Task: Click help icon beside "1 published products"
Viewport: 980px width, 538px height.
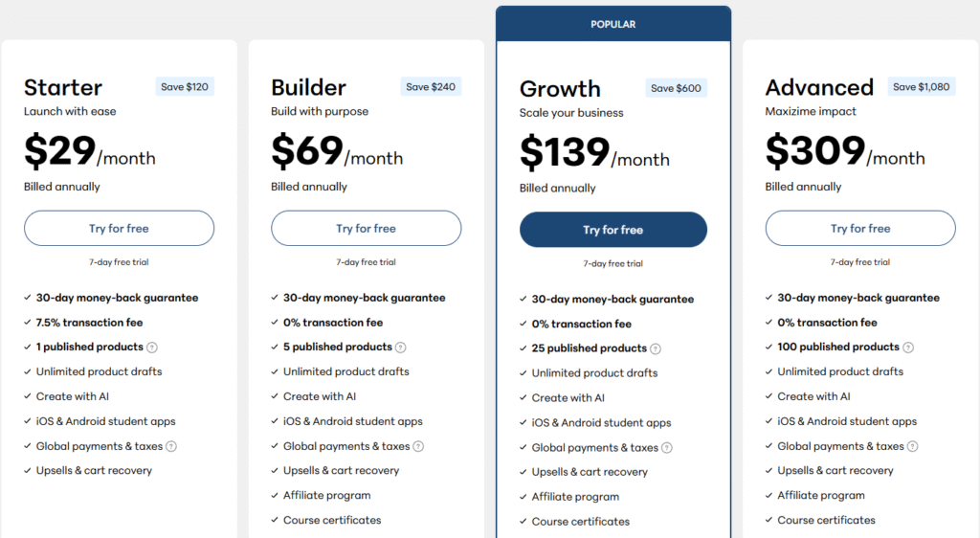Action: (152, 347)
